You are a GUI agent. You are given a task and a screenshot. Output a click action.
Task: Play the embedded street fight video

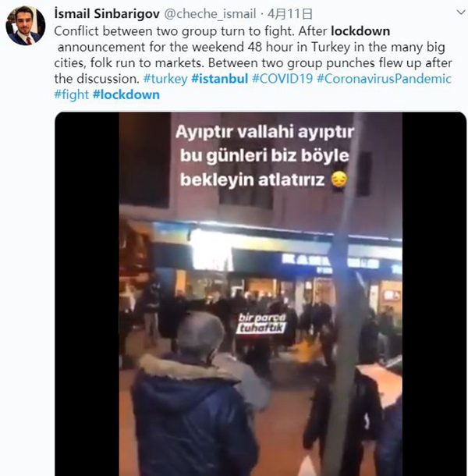click(x=261, y=294)
